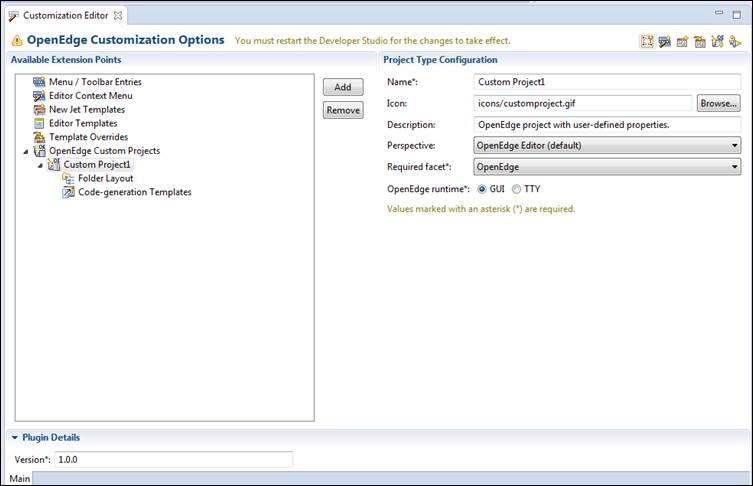The width and height of the screenshot is (753, 486).
Task: Open the Perspective dropdown
Action: point(607,146)
